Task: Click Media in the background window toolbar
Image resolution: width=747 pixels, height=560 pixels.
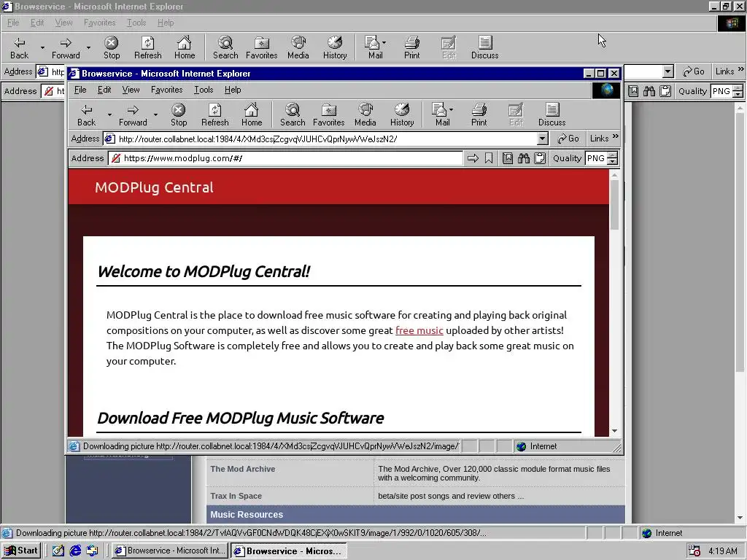Action: [298, 48]
